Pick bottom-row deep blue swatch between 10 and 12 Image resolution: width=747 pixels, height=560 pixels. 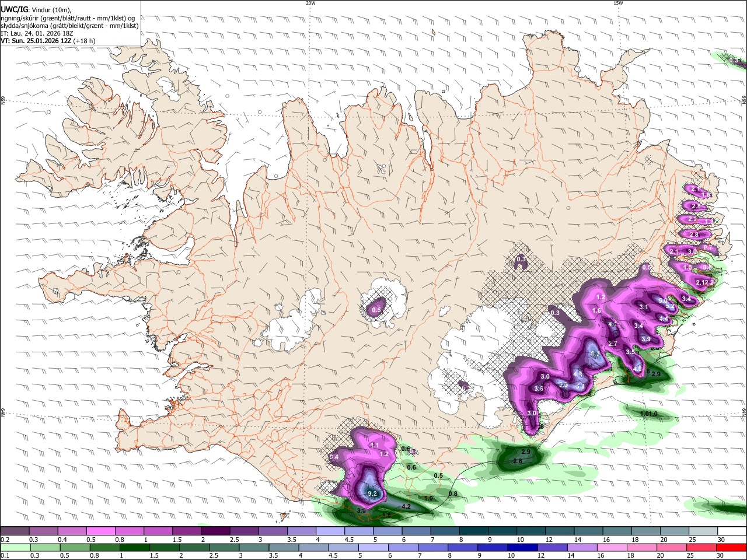tap(524, 547)
